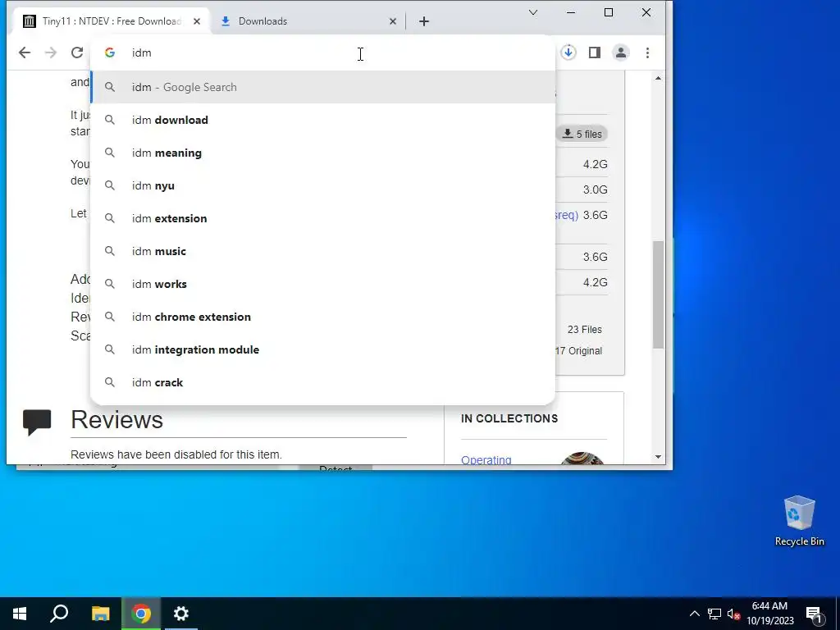This screenshot has width=840, height=630.
Task: Click the '23 Files' text
Action: (584, 330)
